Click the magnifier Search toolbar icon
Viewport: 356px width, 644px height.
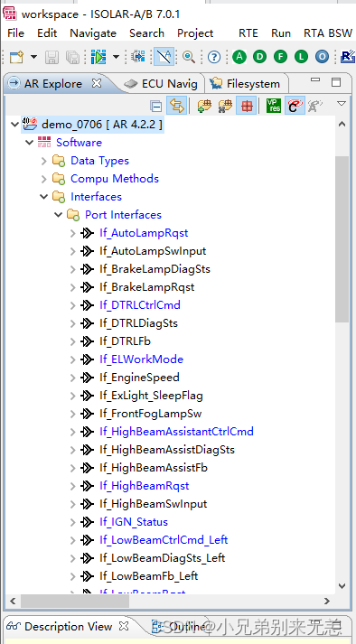point(189,57)
